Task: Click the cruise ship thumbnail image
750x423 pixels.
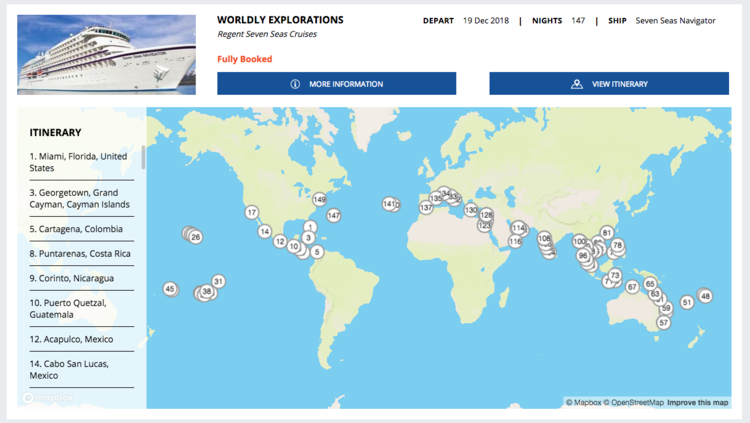Action: [106, 55]
